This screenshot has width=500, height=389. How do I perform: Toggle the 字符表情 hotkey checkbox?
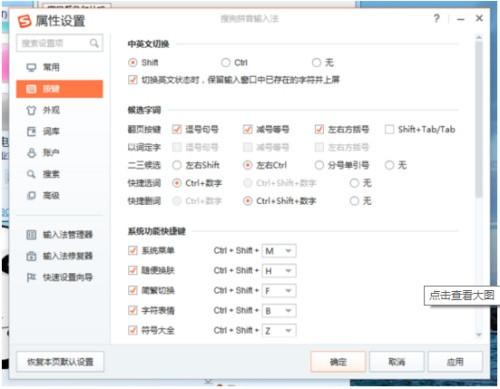point(133,310)
